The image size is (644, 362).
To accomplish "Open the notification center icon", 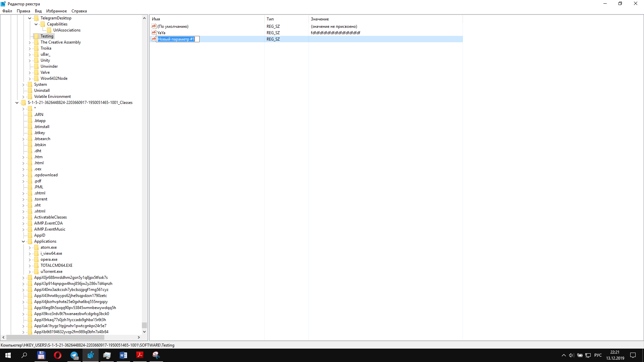I will (x=633, y=355).
